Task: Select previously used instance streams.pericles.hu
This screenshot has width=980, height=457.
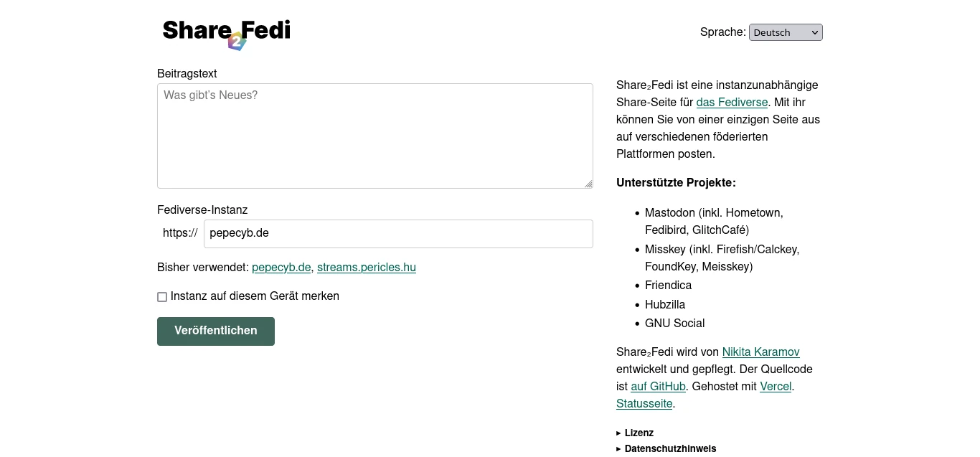Action: (366, 268)
